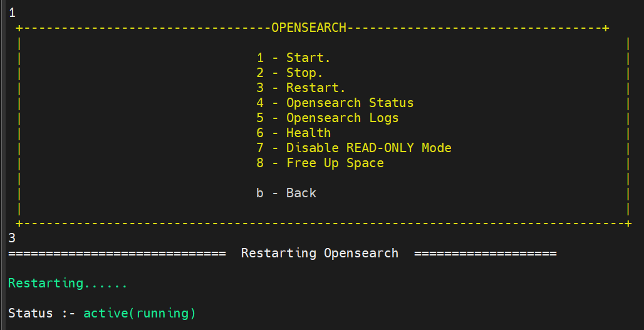
Task: Click the '6 - Health' option
Action: (293, 133)
